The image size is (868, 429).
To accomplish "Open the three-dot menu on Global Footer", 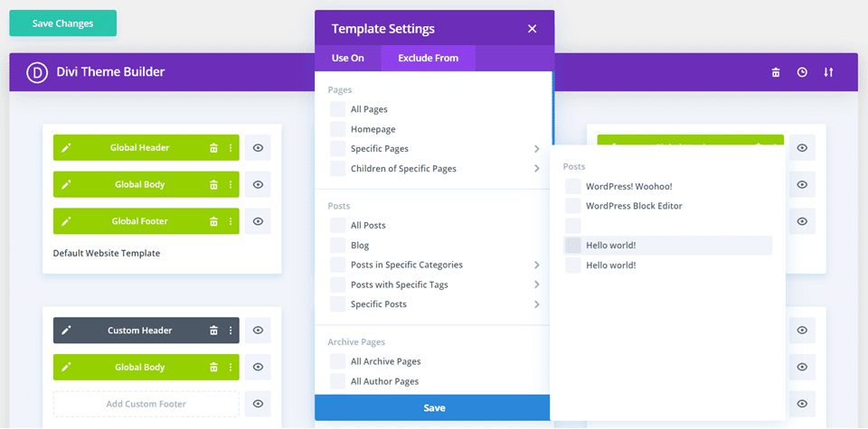I will 230,221.
